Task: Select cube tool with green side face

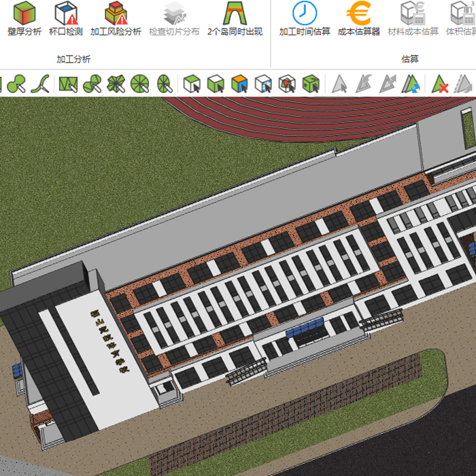Action: [x=216, y=84]
